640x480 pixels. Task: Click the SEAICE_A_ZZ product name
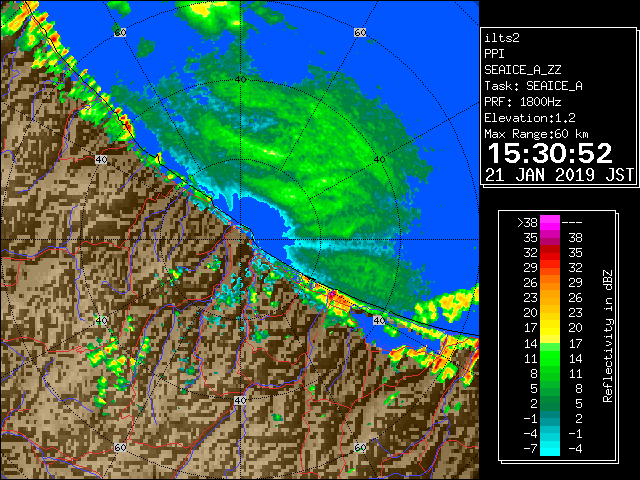click(522, 70)
